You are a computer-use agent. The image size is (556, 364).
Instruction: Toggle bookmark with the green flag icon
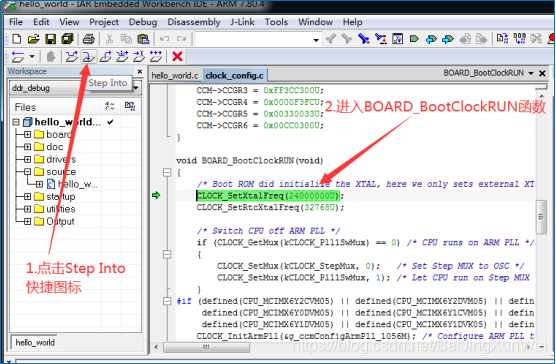[x=414, y=39]
